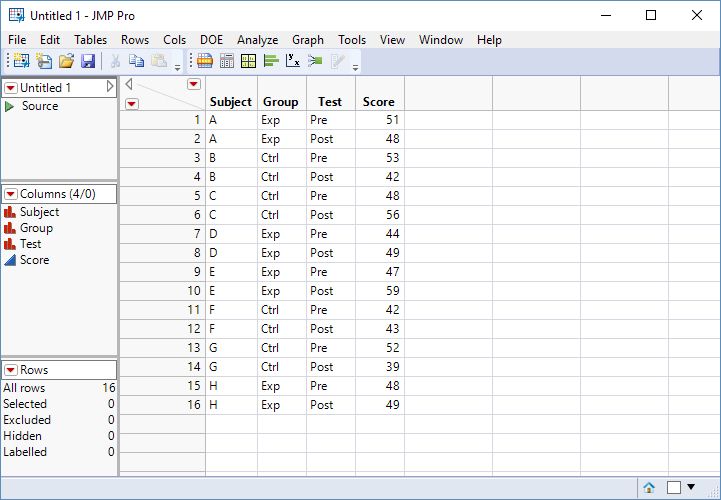
Task: Open the row area red triangle menu
Action: [132, 104]
